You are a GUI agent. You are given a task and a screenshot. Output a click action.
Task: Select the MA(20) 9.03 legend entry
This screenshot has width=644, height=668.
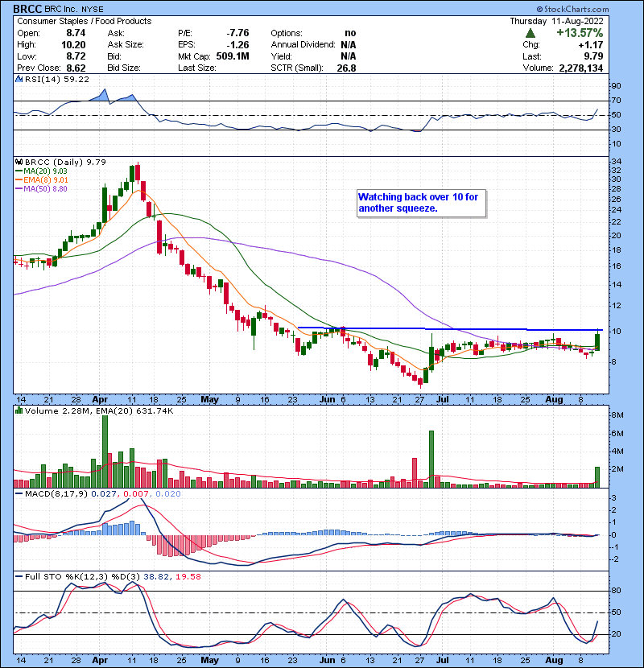(41, 171)
